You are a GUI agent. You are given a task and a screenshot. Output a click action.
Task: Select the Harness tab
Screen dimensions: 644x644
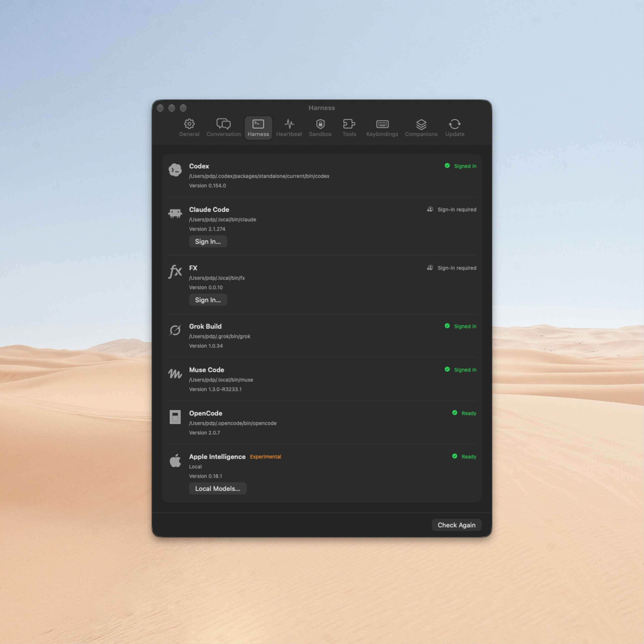258,128
